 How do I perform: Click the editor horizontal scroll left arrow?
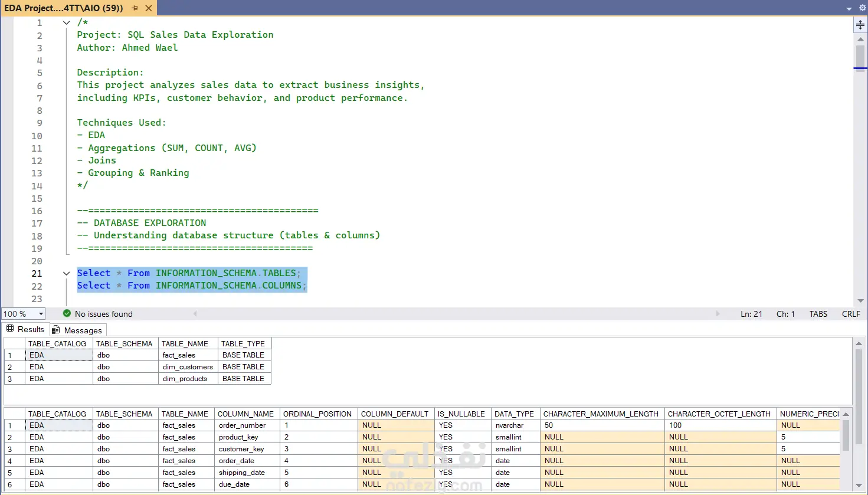[x=195, y=314]
